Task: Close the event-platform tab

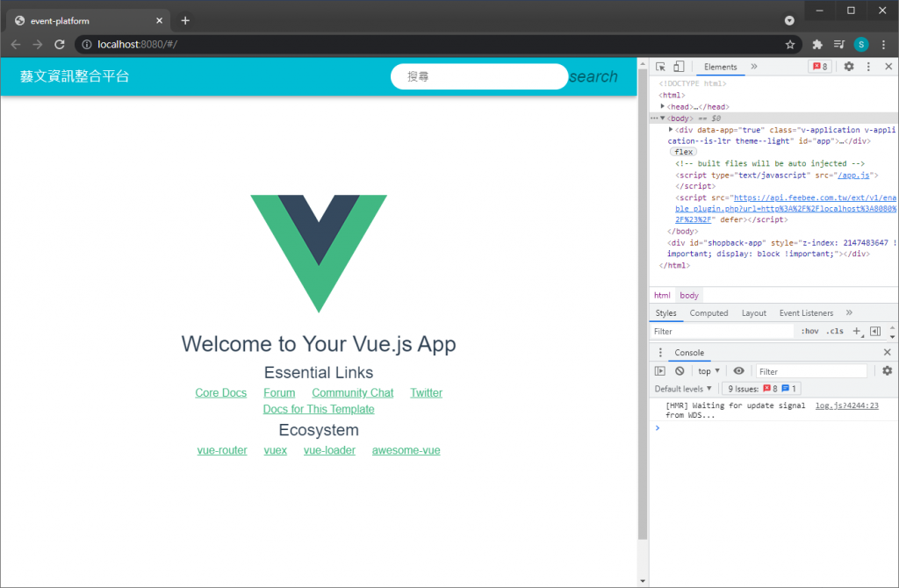Action: click(160, 21)
